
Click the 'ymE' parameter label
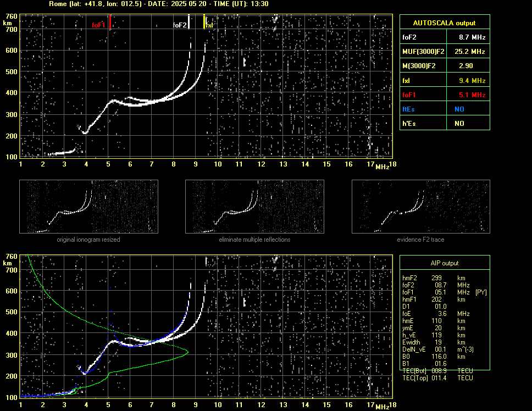pyautogui.click(x=407, y=328)
